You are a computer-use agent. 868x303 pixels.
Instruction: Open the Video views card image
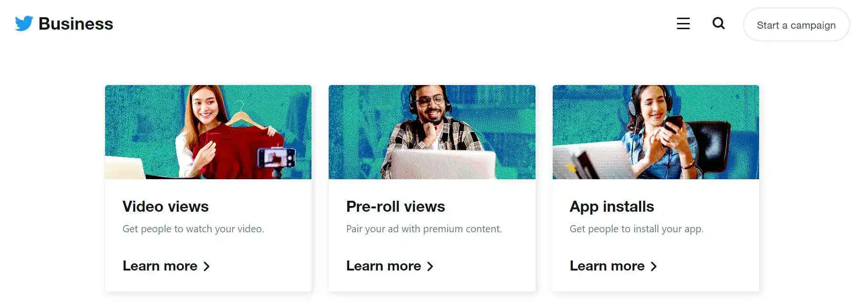pyautogui.click(x=208, y=132)
